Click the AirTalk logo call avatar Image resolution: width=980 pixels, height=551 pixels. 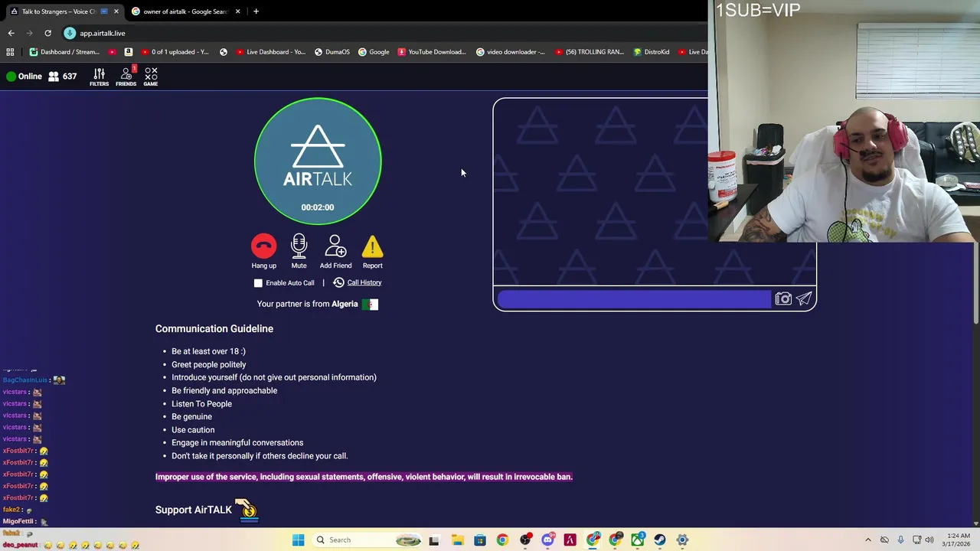coord(318,161)
